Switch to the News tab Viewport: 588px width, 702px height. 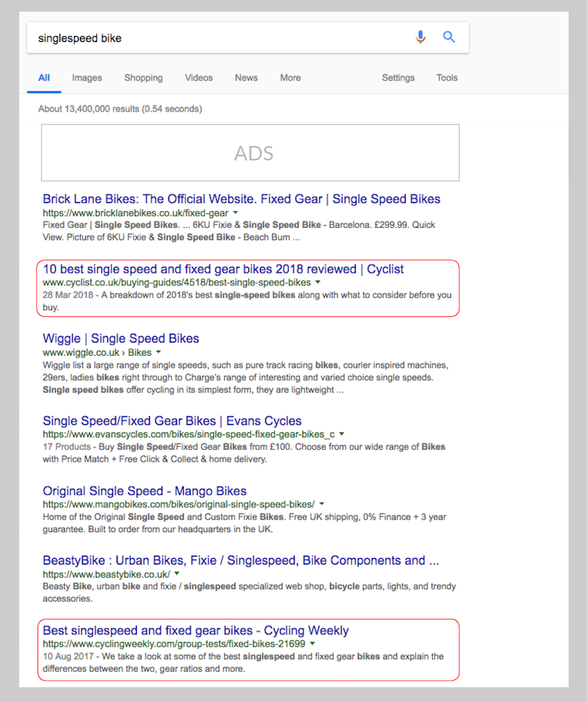246,78
